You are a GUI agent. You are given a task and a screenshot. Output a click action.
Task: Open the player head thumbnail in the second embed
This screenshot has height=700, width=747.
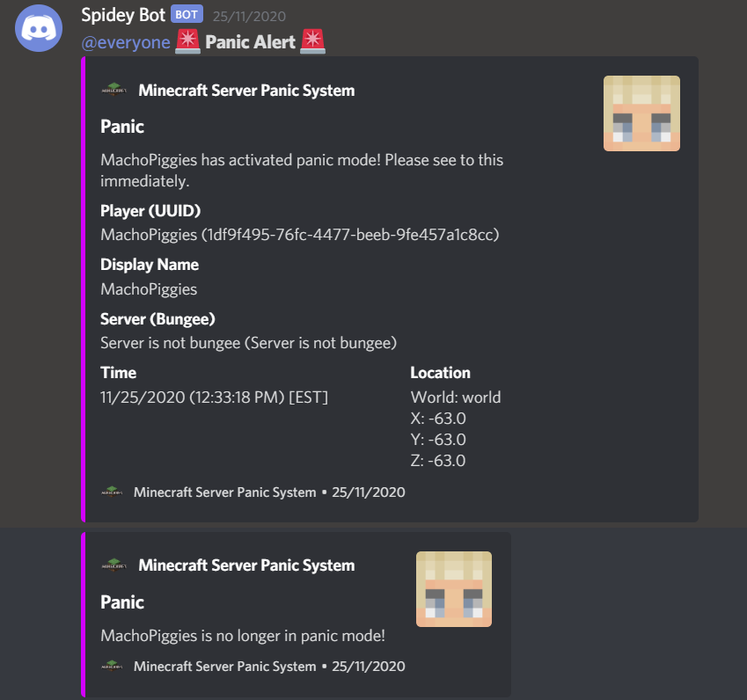click(454, 589)
